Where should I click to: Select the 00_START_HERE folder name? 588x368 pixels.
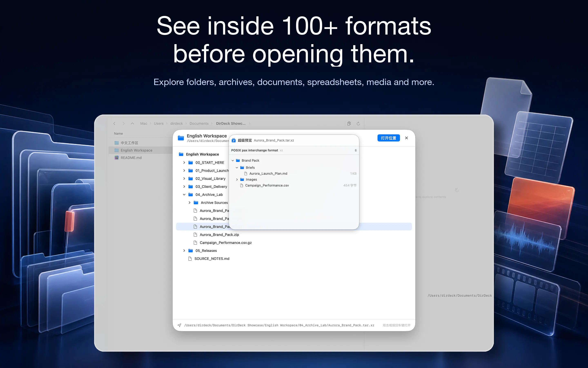[x=210, y=163]
